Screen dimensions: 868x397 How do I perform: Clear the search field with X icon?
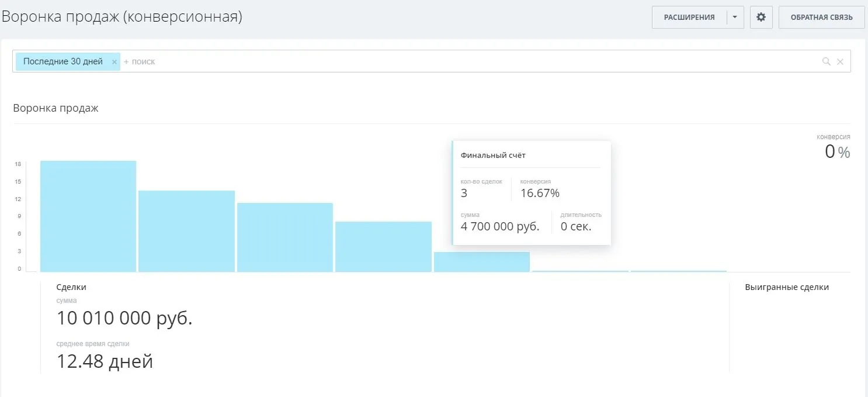point(840,61)
